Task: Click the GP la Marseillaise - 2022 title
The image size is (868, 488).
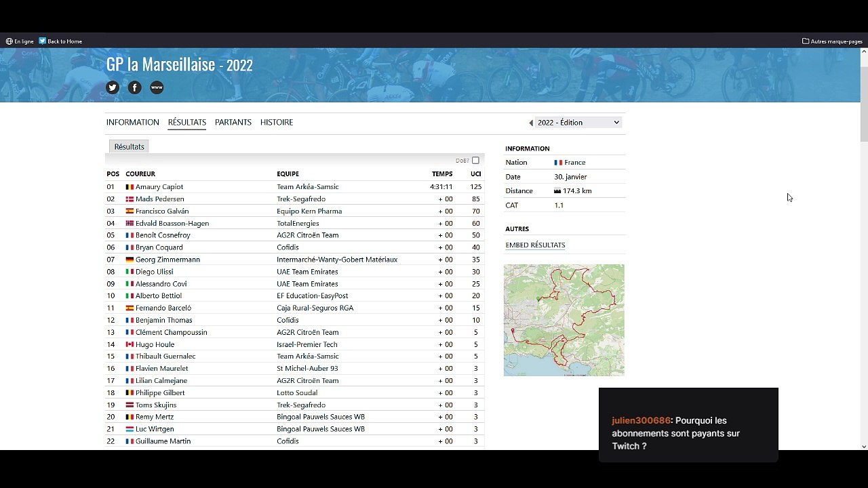Action: pyautogui.click(x=180, y=65)
